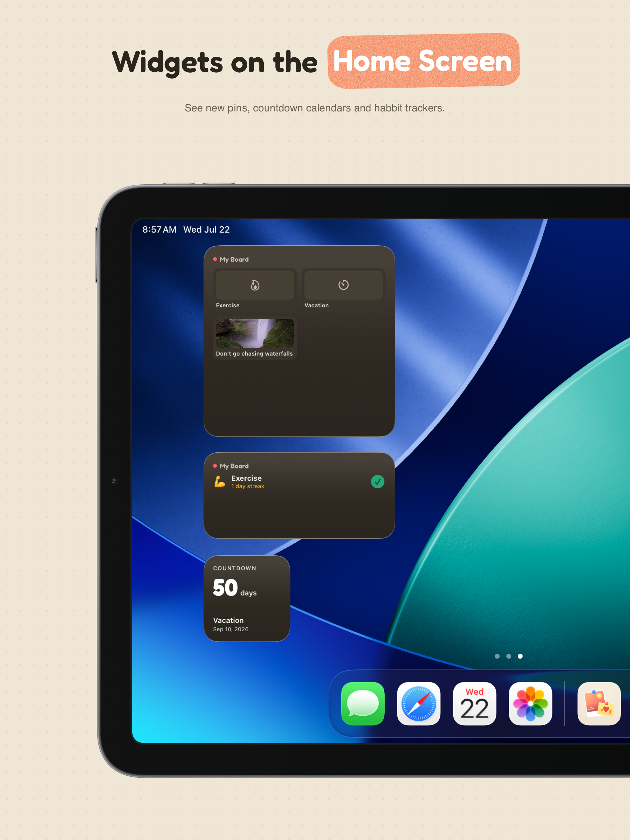Tap the timer icon on the Vacation pin

pyautogui.click(x=343, y=284)
